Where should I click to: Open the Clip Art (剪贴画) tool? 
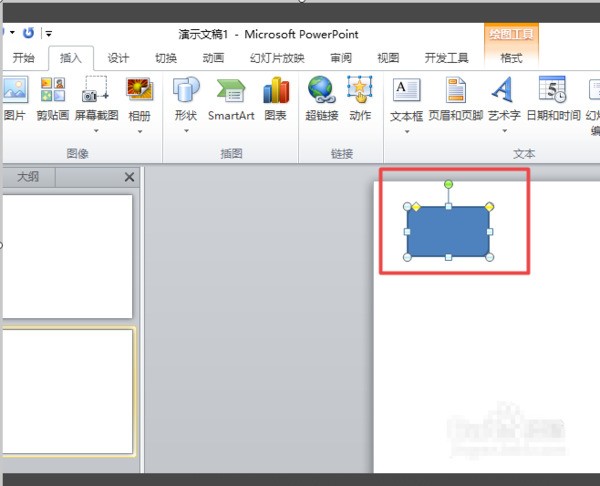point(52,100)
